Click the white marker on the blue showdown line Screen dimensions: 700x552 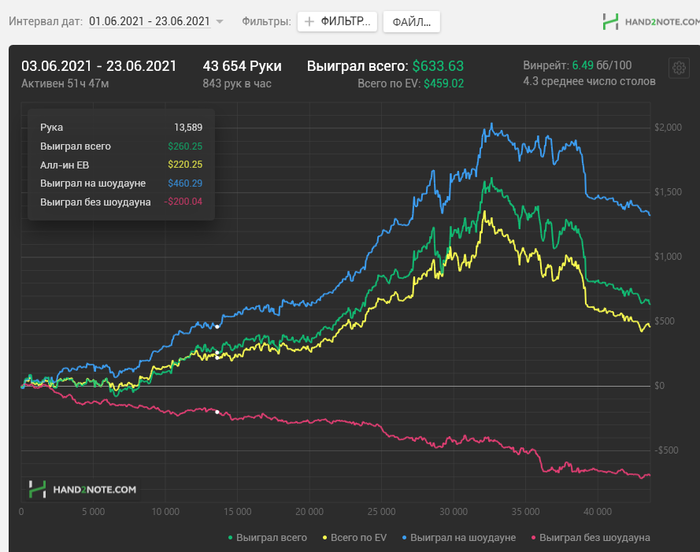(x=217, y=327)
